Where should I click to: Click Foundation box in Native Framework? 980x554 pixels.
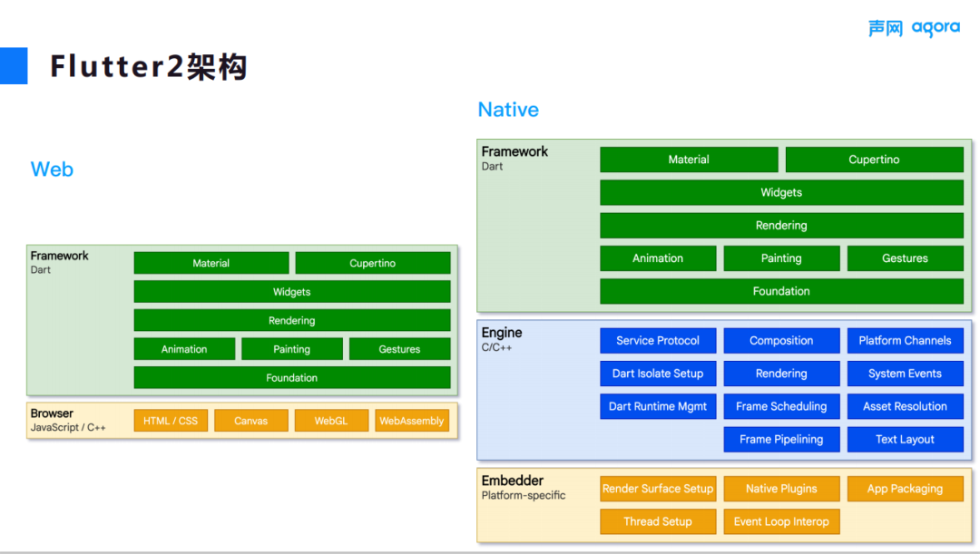781,291
